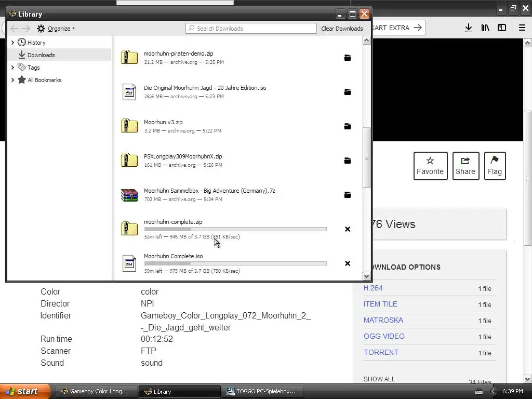Viewport: 532px width, 399px height.
Task: Click the Moorhun v3.zip archive icon
Action: [129, 126]
